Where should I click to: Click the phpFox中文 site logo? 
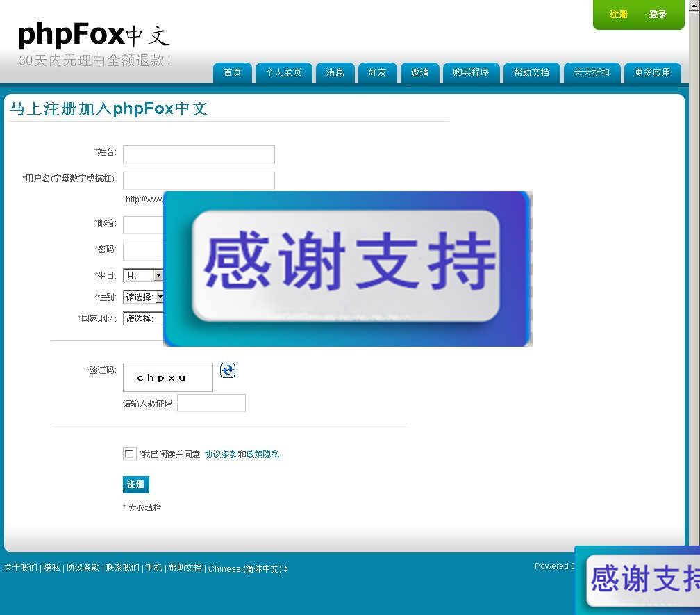[x=94, y=34]
